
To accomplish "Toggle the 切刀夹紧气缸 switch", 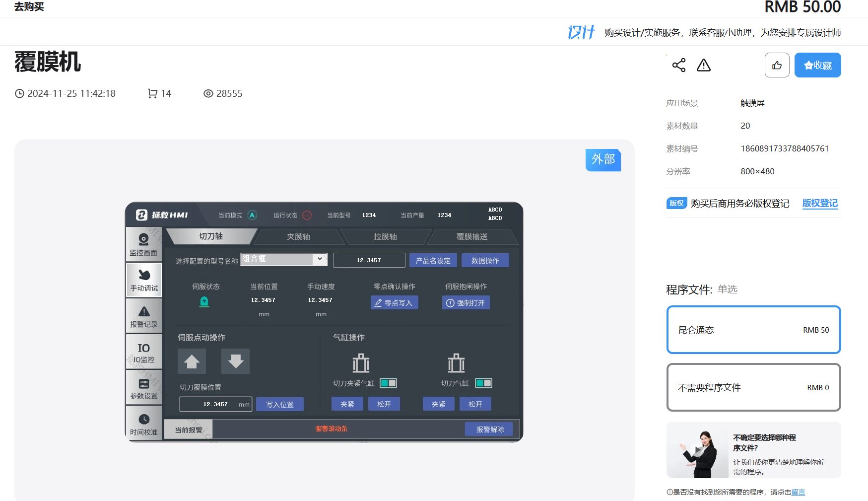I will (x=388, y=383).
